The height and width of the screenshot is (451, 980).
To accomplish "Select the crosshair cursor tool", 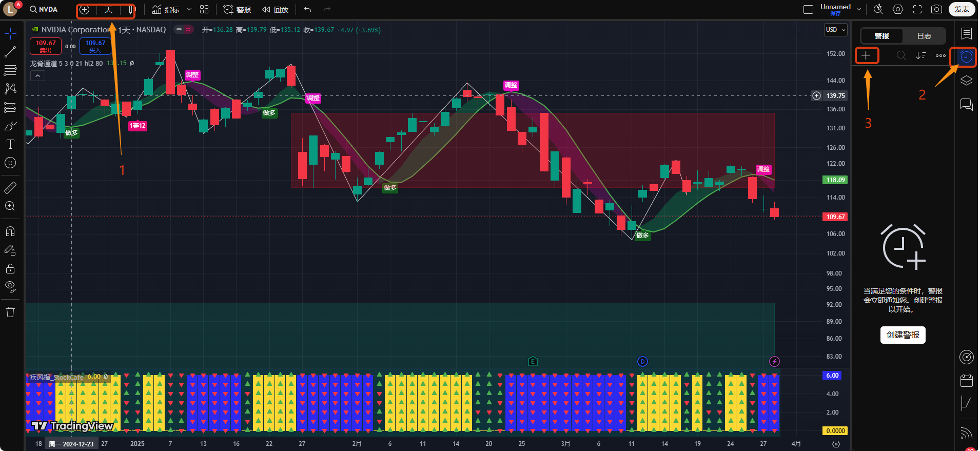I will pyautogui.click(x=10, y=34).
